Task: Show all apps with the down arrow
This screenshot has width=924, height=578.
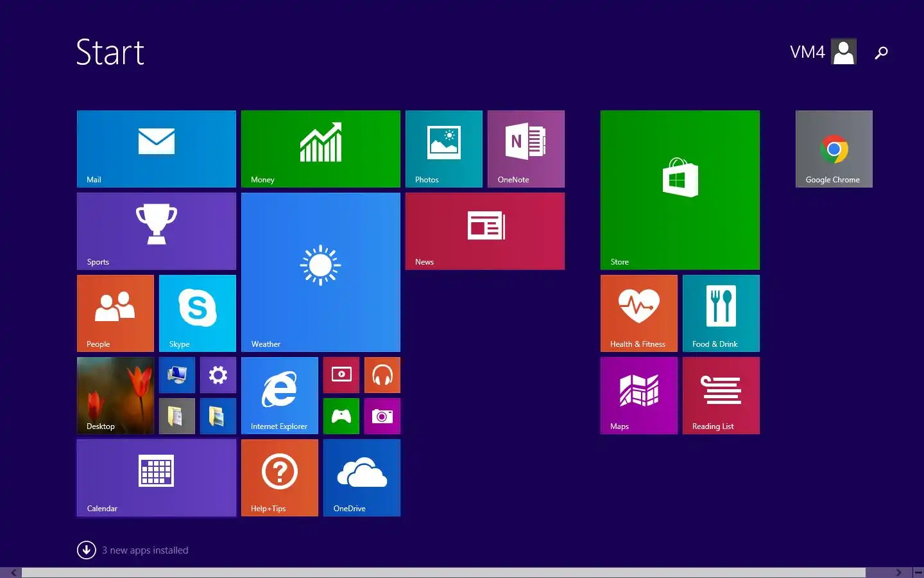Action: click(87, 550)
